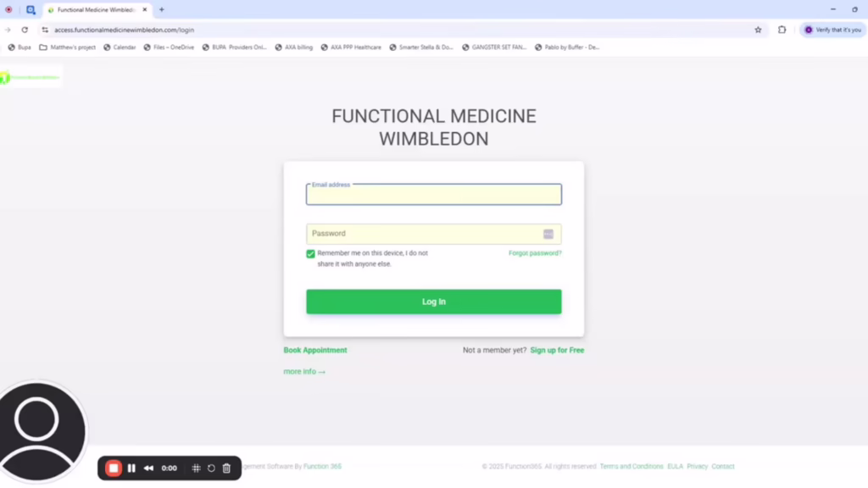Screen dimensions: 868x488
Task: Open the EULA footer link
Action: [x=675, y=467]
